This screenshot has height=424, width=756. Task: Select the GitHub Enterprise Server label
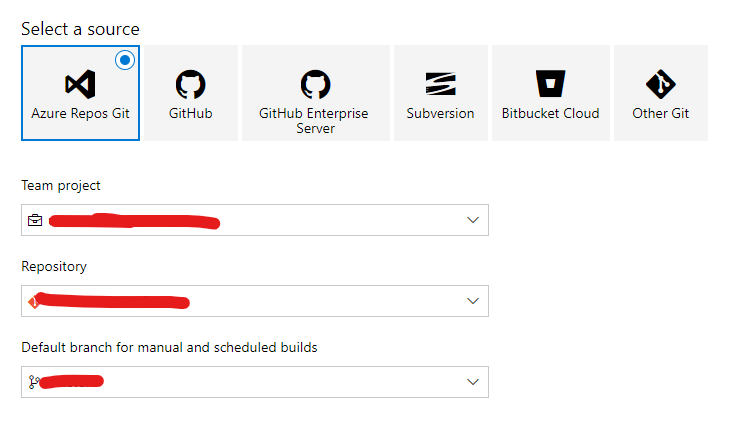click(x=315, y=121)
